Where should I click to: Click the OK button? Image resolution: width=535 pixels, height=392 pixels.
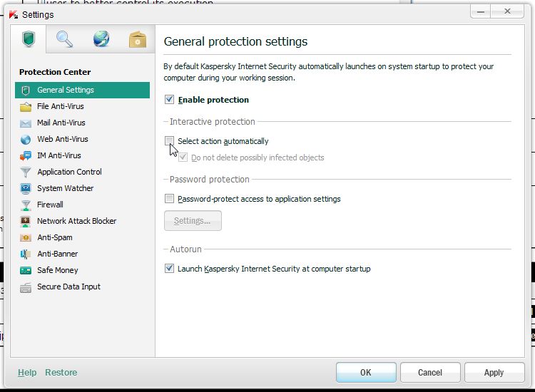pyautogui.click(x=366, y=373)
